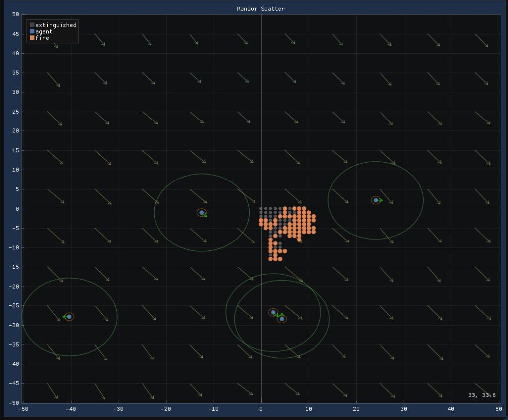This screenshot has width=508, height=420.
Task: Click the green heading arrow on the bottom-left agent
Action: coord(64,317)
